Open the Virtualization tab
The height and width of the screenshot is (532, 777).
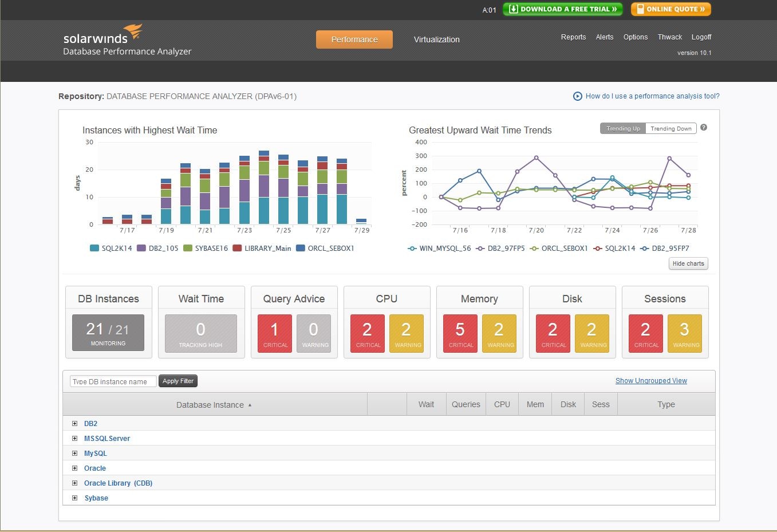tap(437, 40)
